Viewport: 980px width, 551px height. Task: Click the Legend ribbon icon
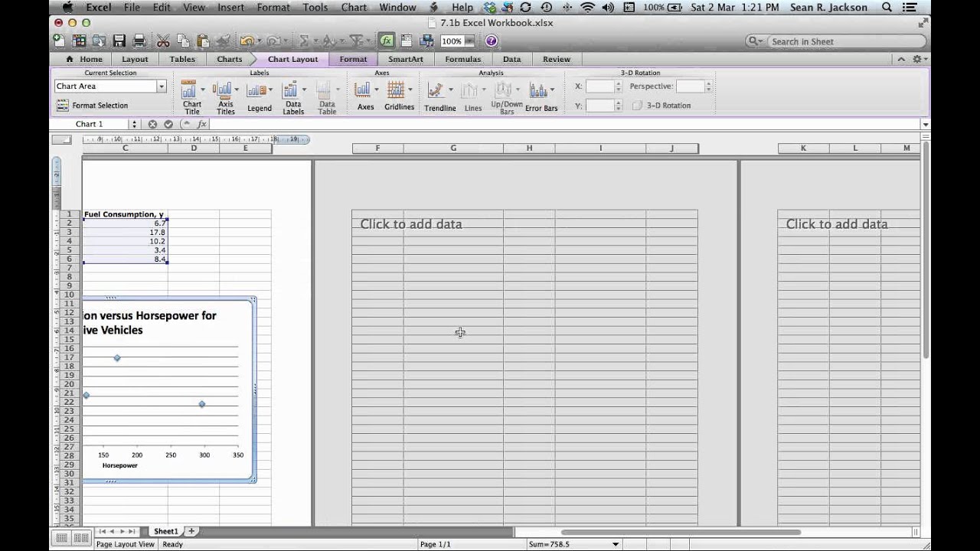[x=256, y=90]
